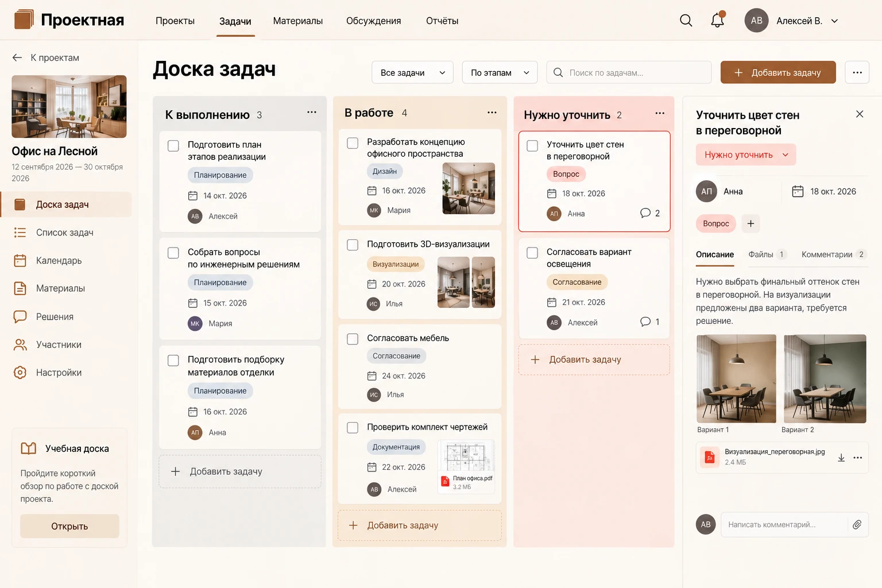
Task: Click the orange Добавить задачу button
Action: tap(778, 72)
